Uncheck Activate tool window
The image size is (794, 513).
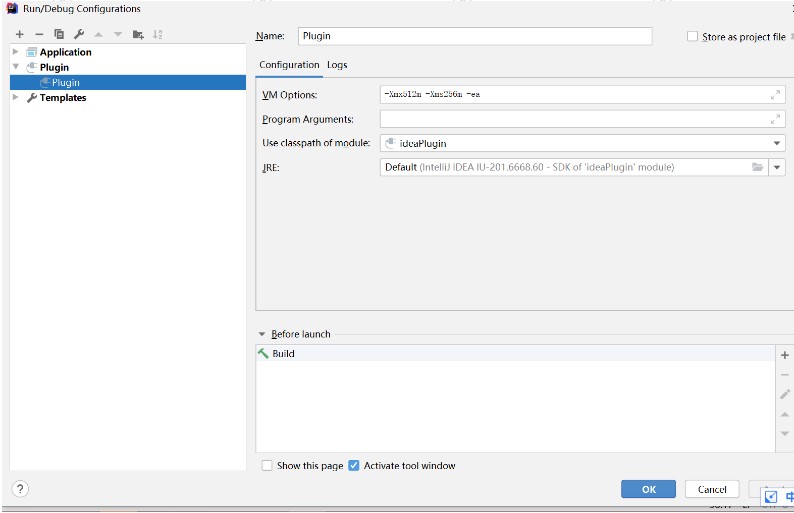coord(353,465)
